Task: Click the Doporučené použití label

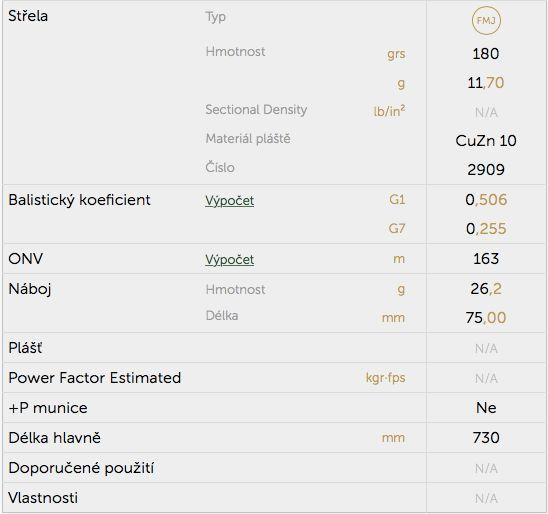Action: 81,468
